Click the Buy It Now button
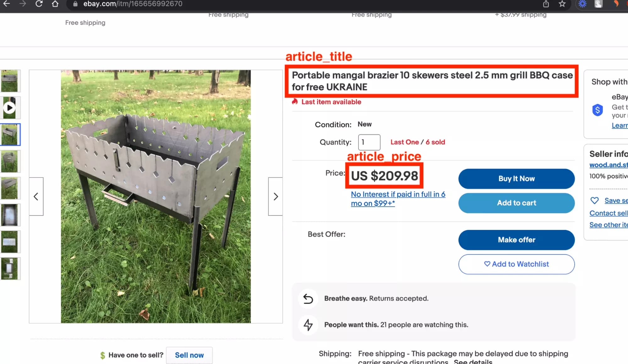628x364 pixels. coord(516,178)
